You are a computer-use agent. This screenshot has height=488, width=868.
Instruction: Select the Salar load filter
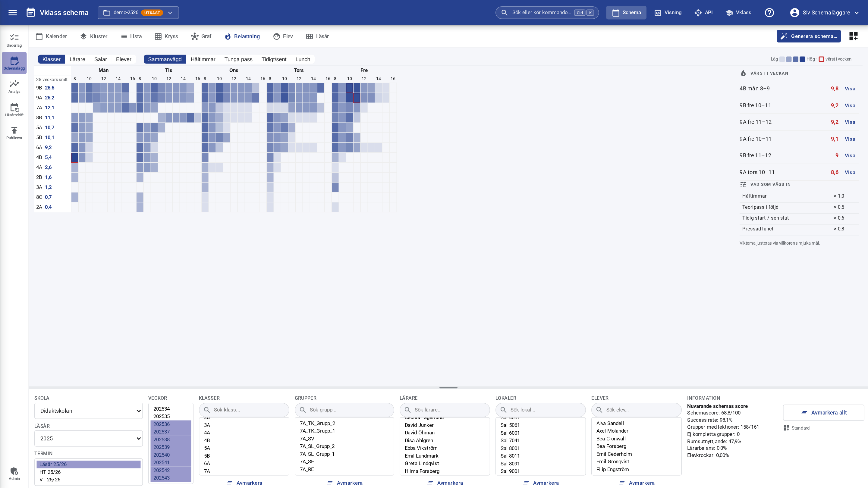pyautogui.click(x=100, y=59)
